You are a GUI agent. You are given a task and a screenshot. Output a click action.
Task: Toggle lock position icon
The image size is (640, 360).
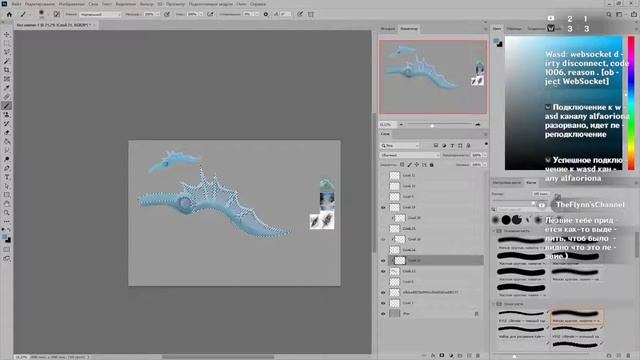tap(417, 164)
